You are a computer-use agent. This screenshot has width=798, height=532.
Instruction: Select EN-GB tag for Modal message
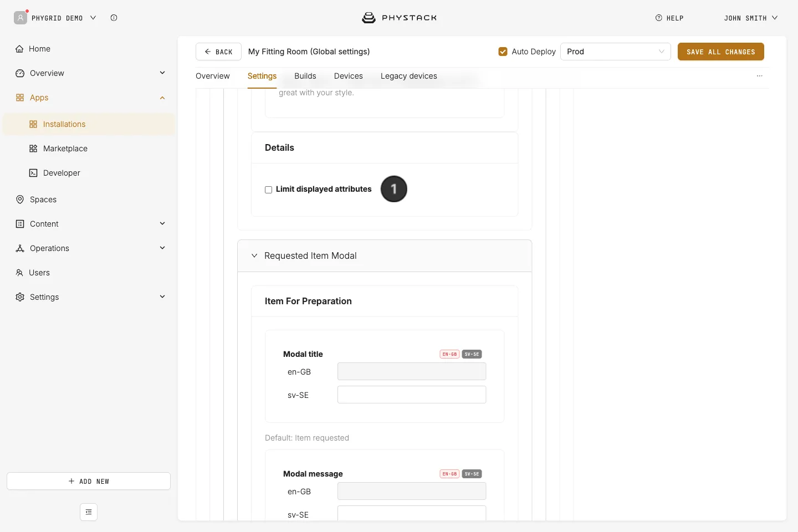(x=449, y=474)
